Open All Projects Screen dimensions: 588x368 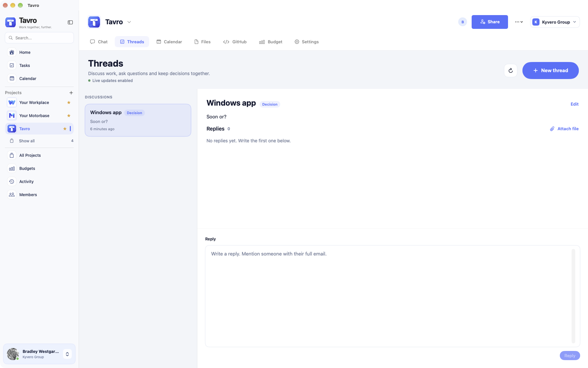coord(39,155)
